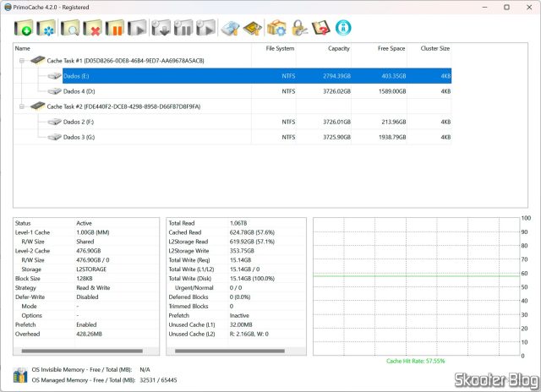Click the horizontal scrollbar under the Total Read panel
Screen dimensions: 541x392
click(x=230, y=351)
